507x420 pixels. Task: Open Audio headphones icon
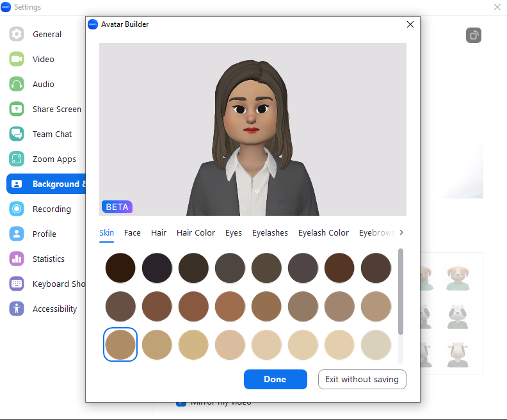[x=17, y=85]
